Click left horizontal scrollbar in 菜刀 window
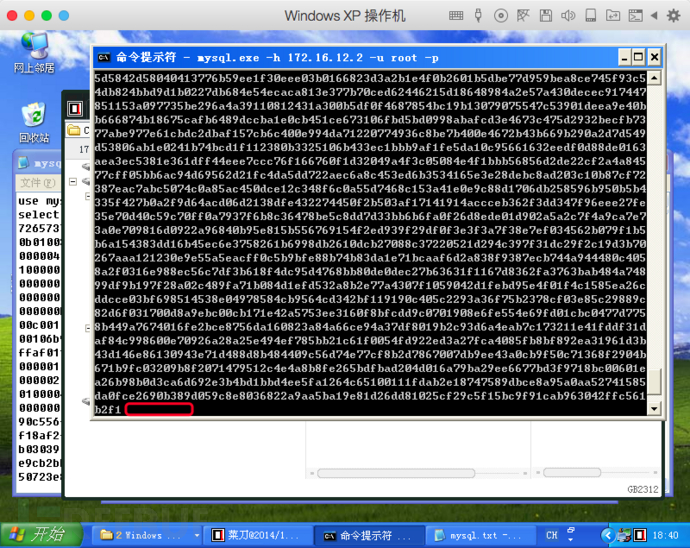Image resolution: width=690 pixels, height=548 pixels. (x=396, y=473)
